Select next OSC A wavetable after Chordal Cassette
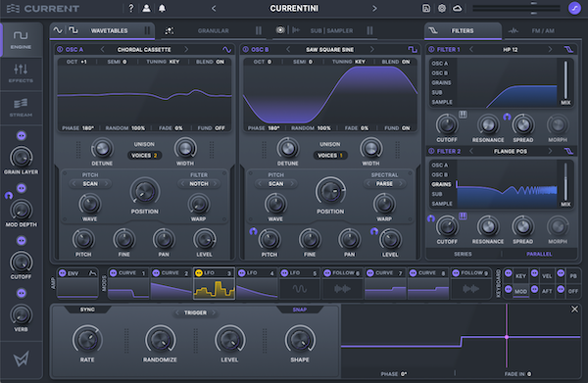Image resolution: width=588 pixels, height=383 pixels. tap(186, 50)
